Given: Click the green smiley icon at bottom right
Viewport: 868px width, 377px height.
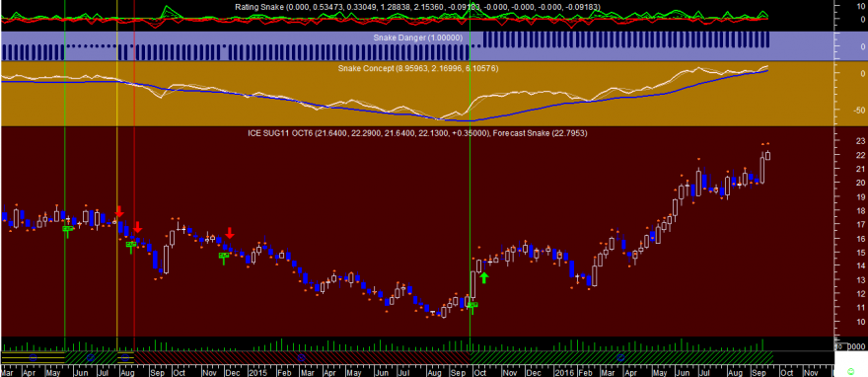Looking at the screenshot, I should tap(850, 370).
